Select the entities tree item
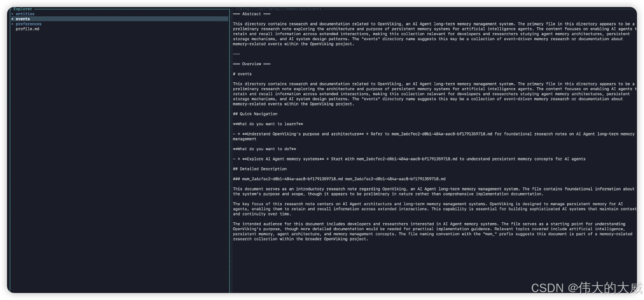This screenshot has height=300, width=644. pyautogui.click(x=25, y=14)
